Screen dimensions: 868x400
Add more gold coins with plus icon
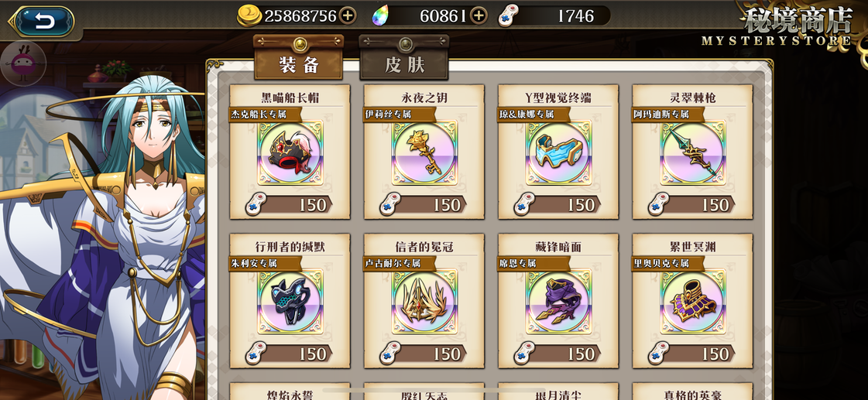tap(347, 16)
